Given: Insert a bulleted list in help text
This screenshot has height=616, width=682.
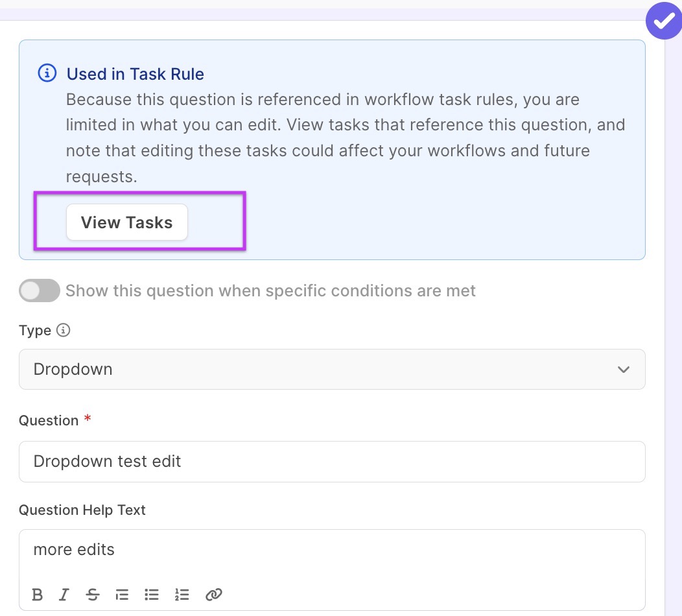Looking at the screenshot, I should [152, 594].
